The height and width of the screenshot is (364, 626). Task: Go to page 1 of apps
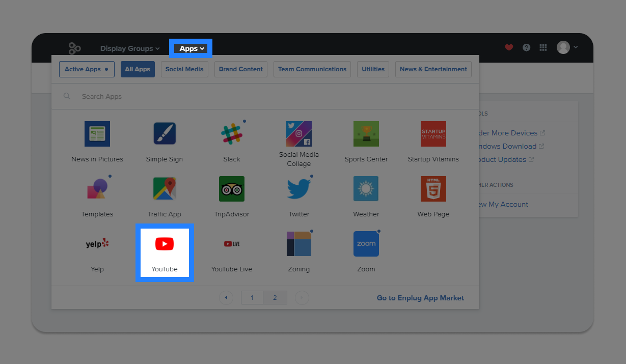[252, 298]
